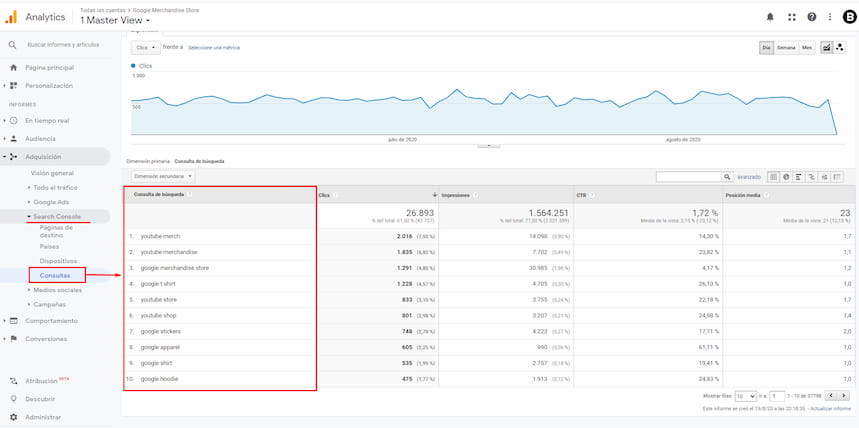Switch to line chart view icon
The image size is (859, 428).
click(826, 48)
